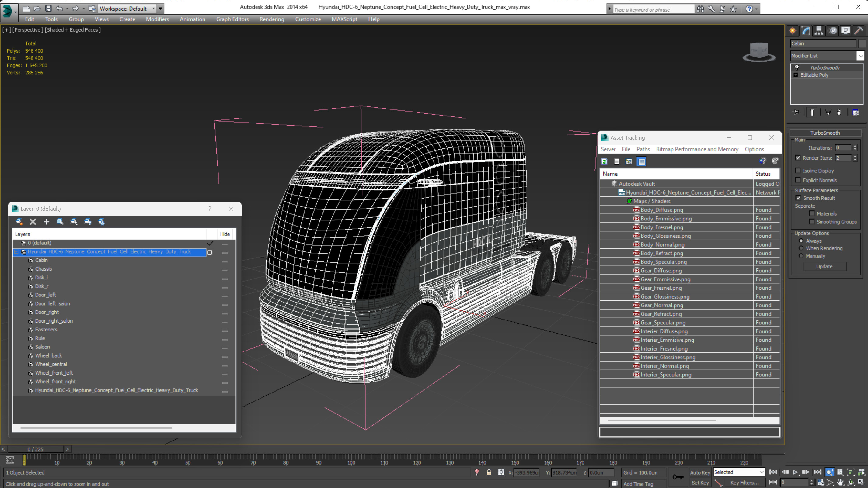
Task: Click Remove modifier from the stack icon
Action: pos(839,112)
